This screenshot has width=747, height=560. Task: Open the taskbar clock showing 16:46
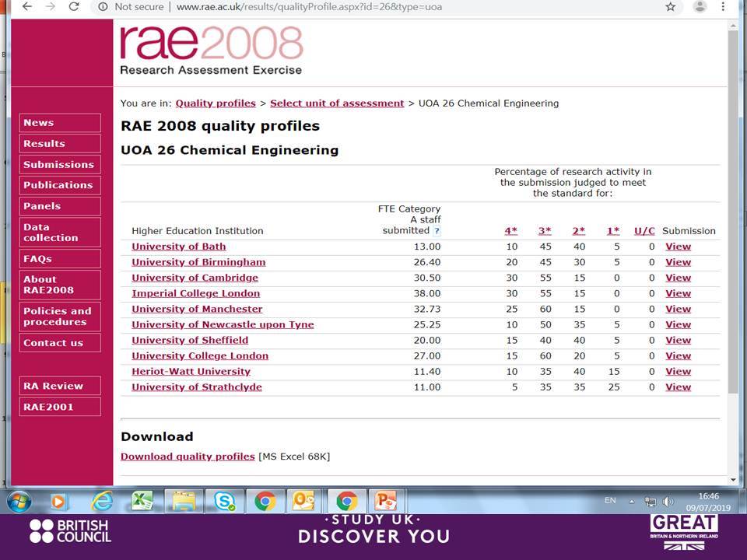(x=708, y=502)
